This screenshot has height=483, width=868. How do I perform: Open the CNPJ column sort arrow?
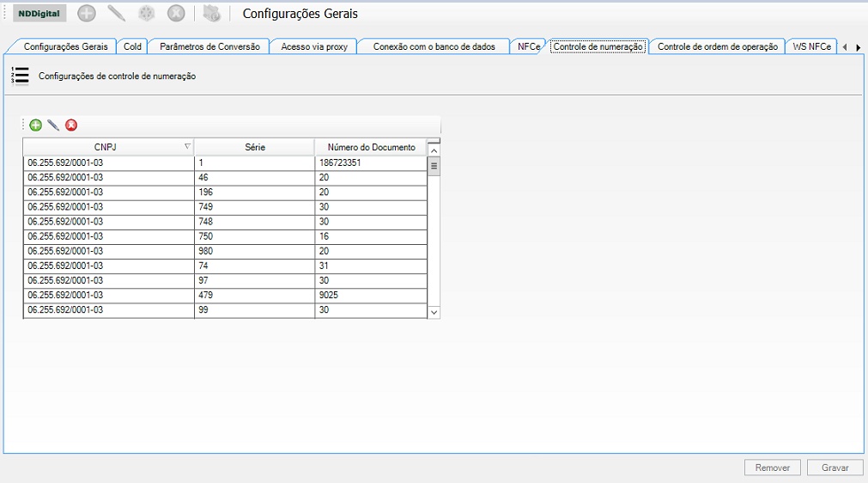coord(187,147)
